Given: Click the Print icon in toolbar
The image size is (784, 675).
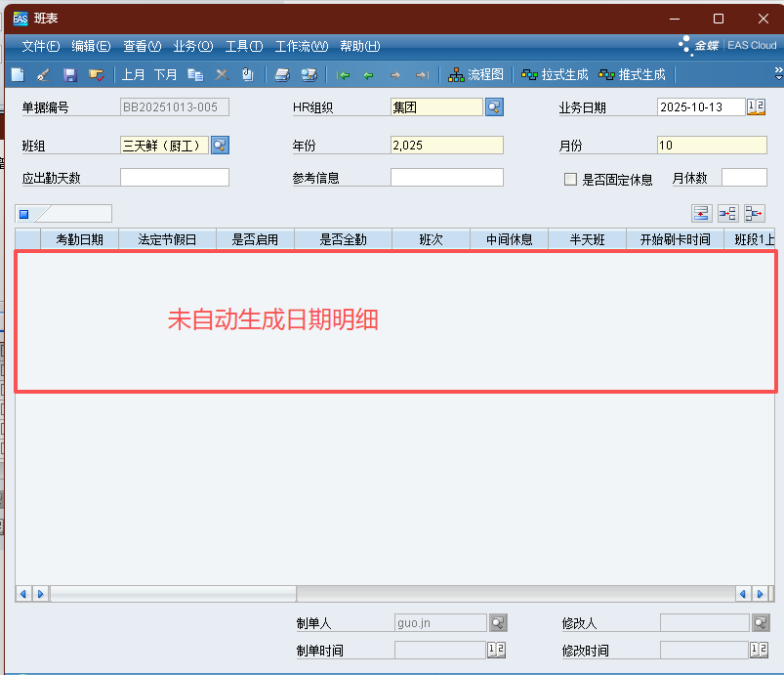Looking at the screenshot, I should coord(282,74).
